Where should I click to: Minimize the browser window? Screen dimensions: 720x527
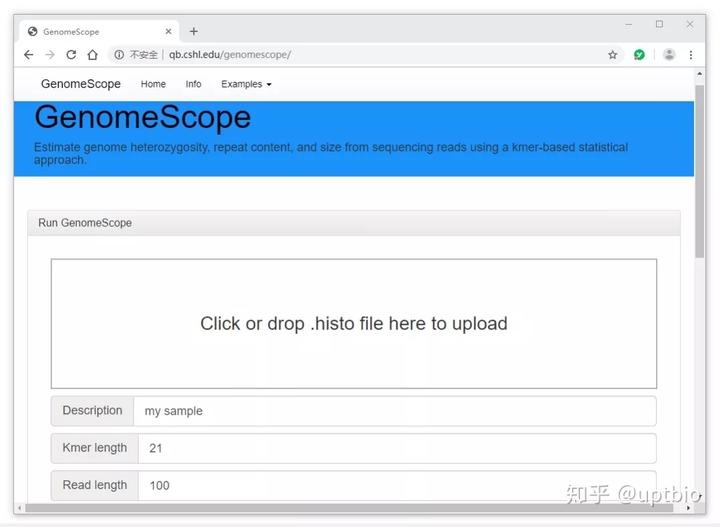tap(629, 24)
